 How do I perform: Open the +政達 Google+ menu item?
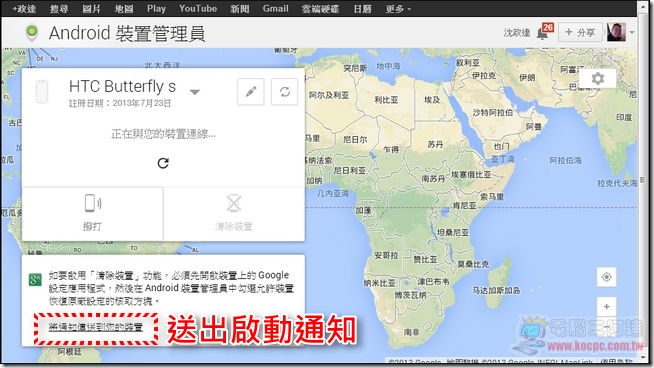pos(24,9)
